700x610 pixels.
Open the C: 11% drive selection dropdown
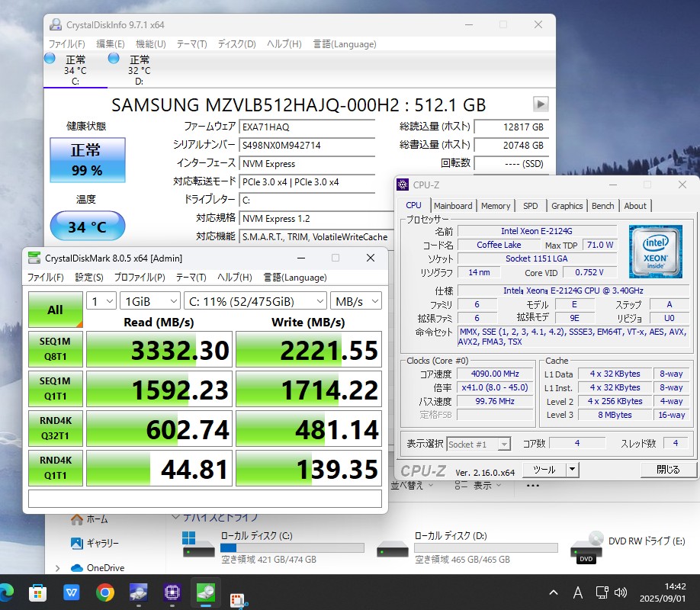coord(255,301)
